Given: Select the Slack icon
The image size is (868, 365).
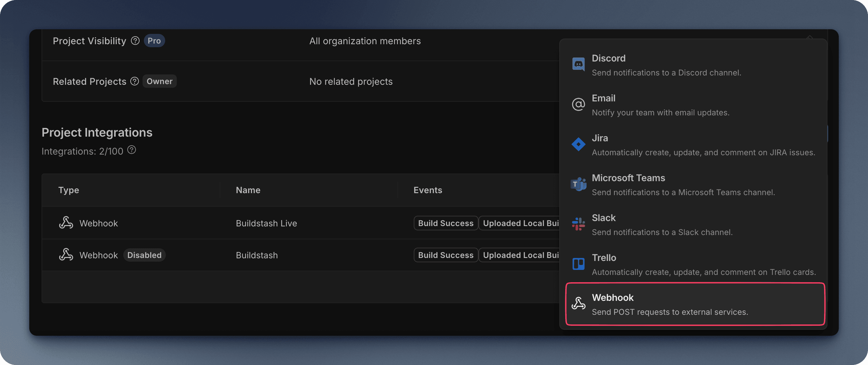Looking at the screenshot, I should pyautogui.click(x=578, y=224).
